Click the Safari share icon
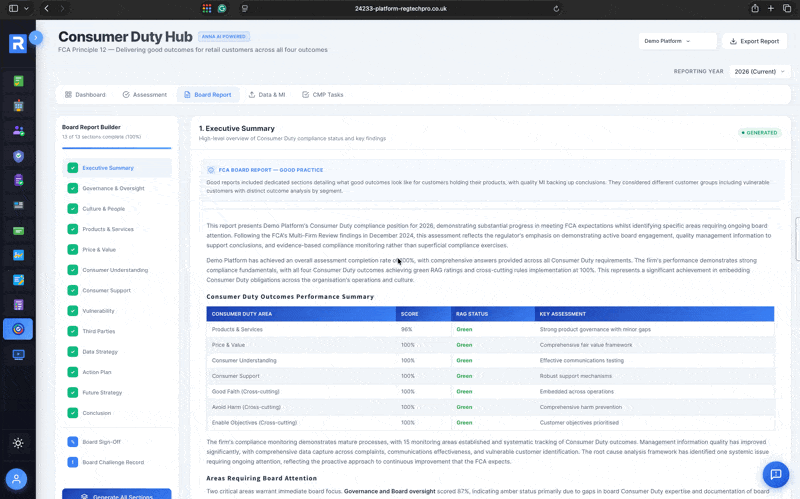800x499 pixels. [755, 8]
